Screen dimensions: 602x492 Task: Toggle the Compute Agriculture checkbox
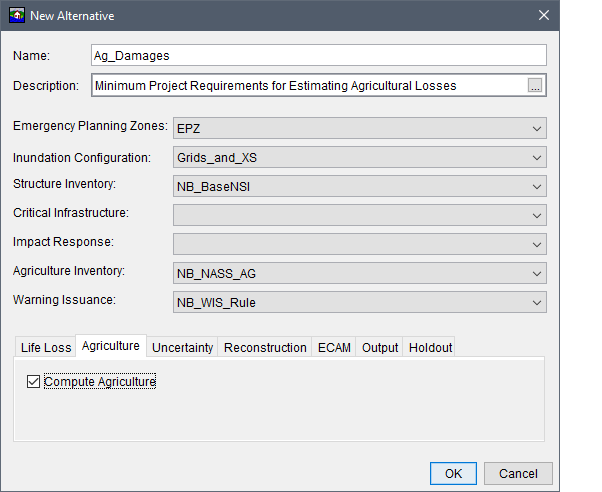click(x=33, y=382)
